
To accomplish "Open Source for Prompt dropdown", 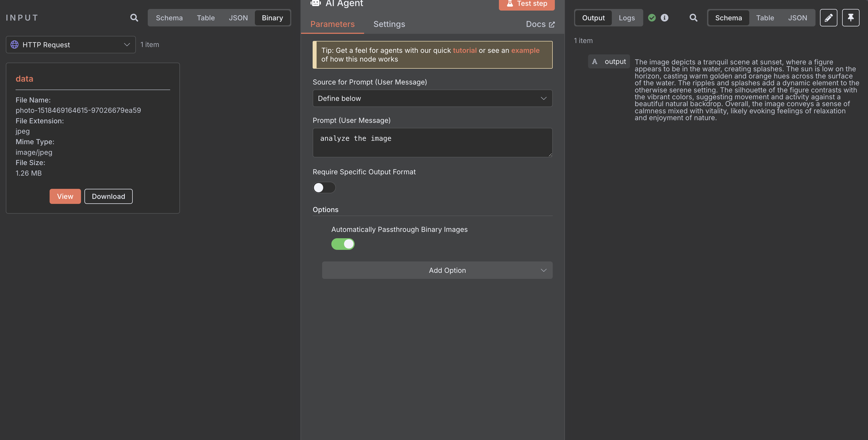I will [432, 98].
